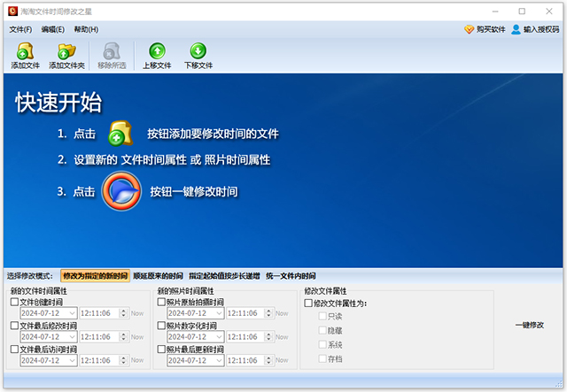Enable the 文件创建时间 checkbox
Viewport: 567px width, 392px height.
(14, 302)
